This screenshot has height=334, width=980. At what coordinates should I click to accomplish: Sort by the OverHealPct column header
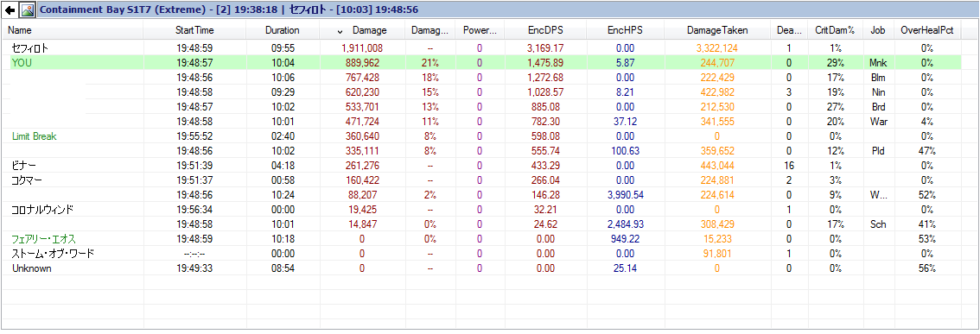tap(927, 30)
